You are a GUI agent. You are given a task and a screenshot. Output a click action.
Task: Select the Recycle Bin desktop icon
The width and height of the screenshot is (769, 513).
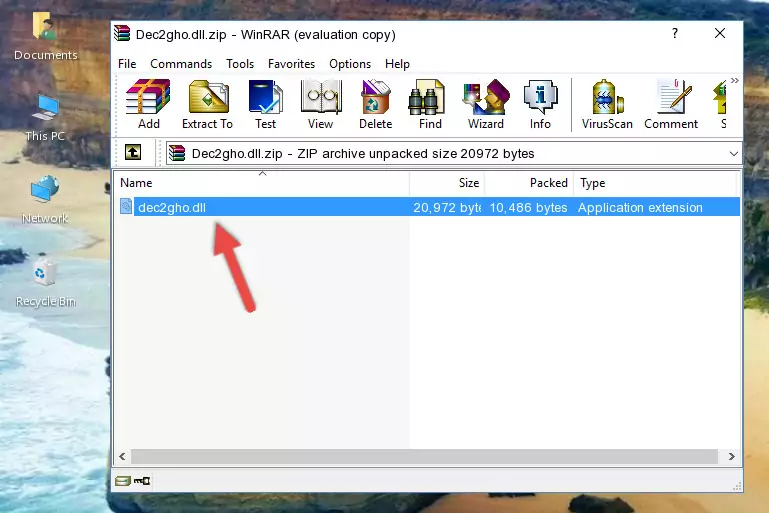(x=46, y=283)
